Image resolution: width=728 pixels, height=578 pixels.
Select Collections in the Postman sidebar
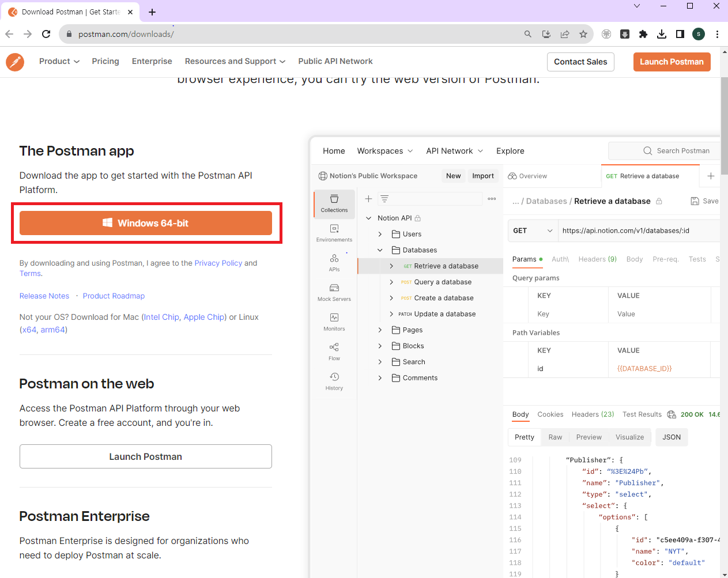pos(334,204)
